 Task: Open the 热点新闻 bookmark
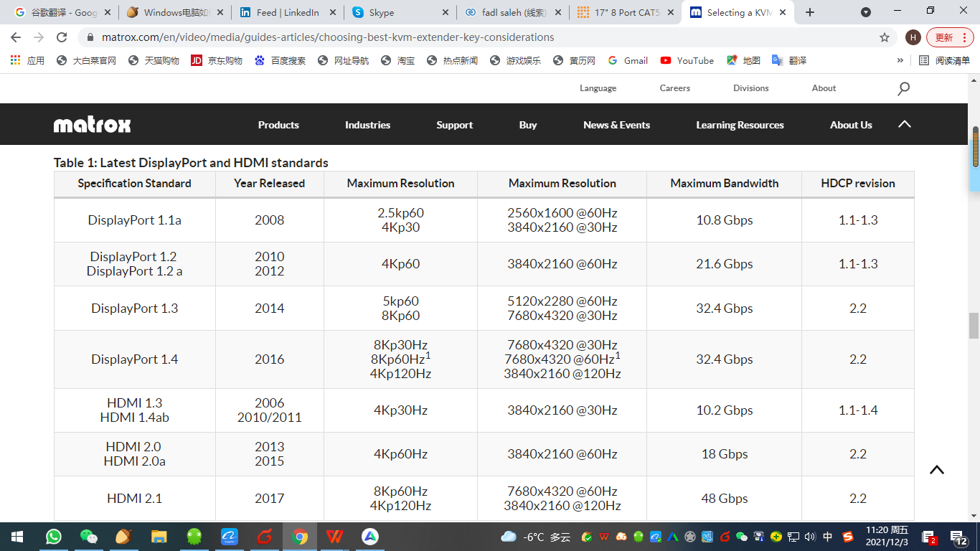coord(452,61)
